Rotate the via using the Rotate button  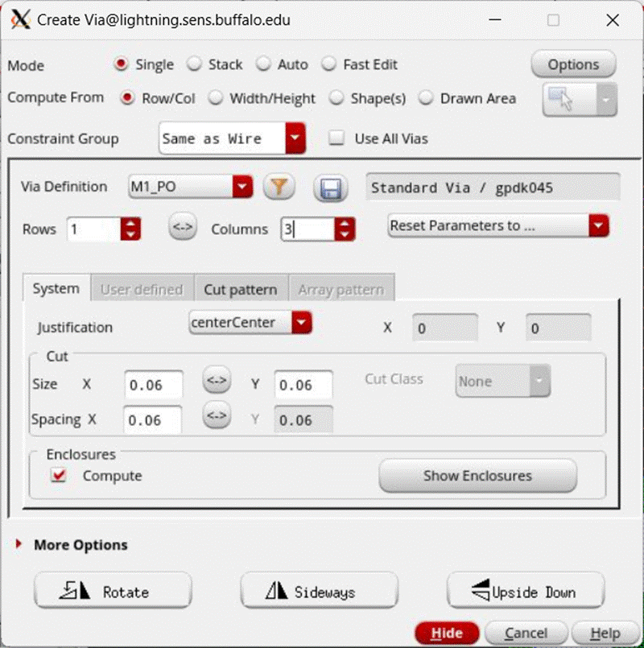[112, 590]
